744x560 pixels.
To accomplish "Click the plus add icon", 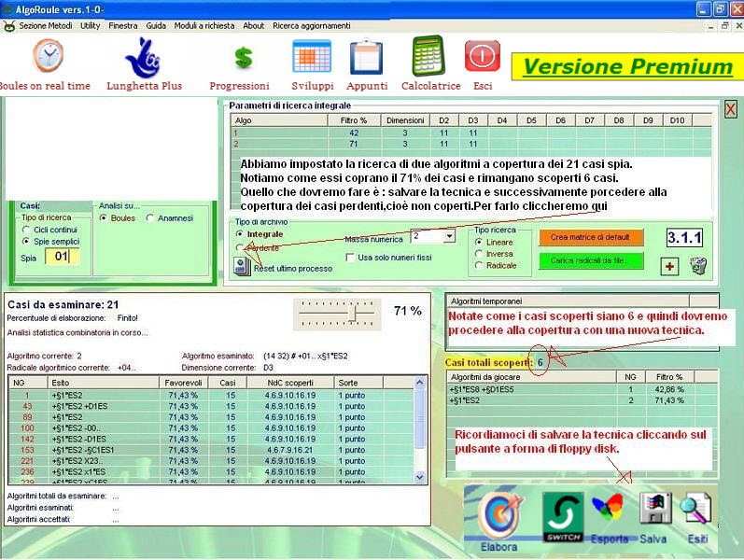I will (x=669, y=266).
